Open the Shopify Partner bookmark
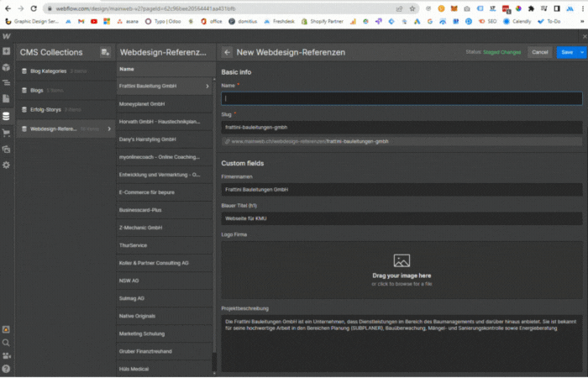The height and width of the screenshot is (378, 588). (323, 22)
